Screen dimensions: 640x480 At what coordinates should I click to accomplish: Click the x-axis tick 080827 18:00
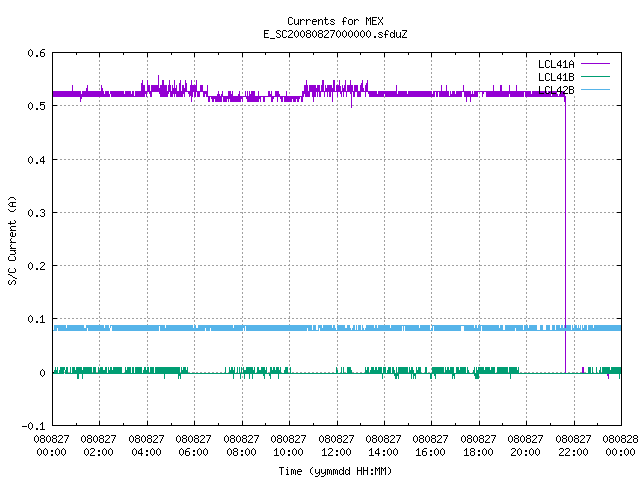pyautogui.click(x=478, y=446)
